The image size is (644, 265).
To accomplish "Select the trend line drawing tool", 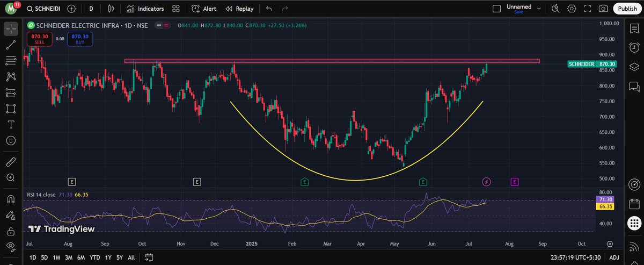I will tap(10, 44).
